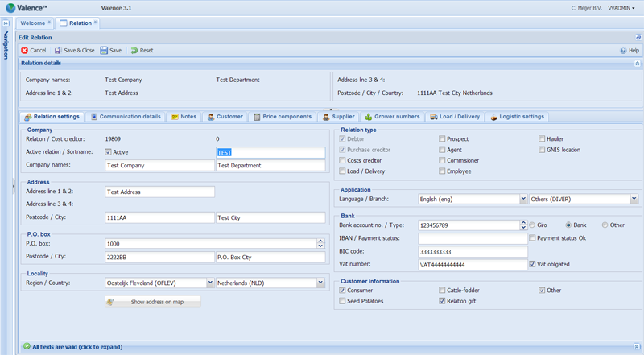Screen dimensions: 644x355
Task: Open the VVADMIN user menu
Action: (621, 8)
